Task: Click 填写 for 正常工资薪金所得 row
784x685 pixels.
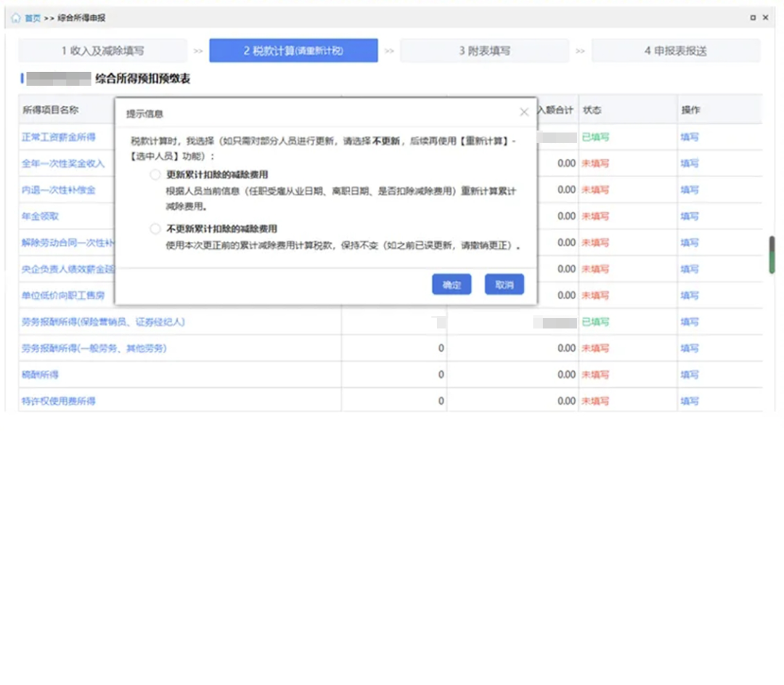Action: (x=689, y=137)
